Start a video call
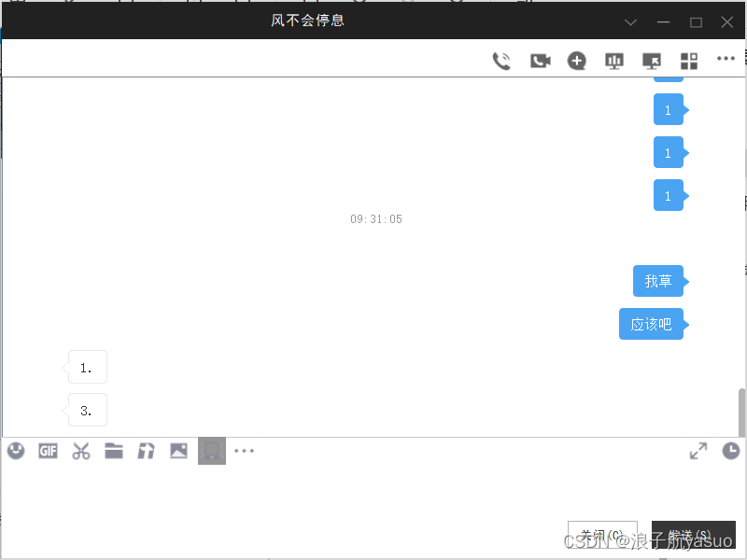 coord(540,60)
